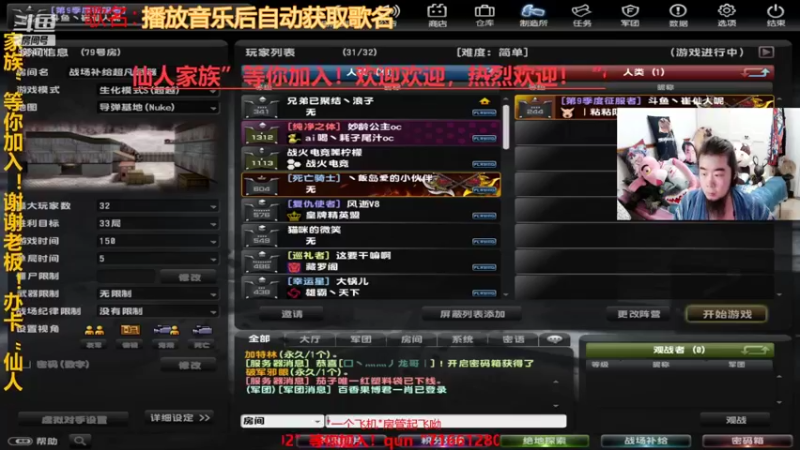
Task: Switch to the 房间 chat tab
Action: pos(412,339)
